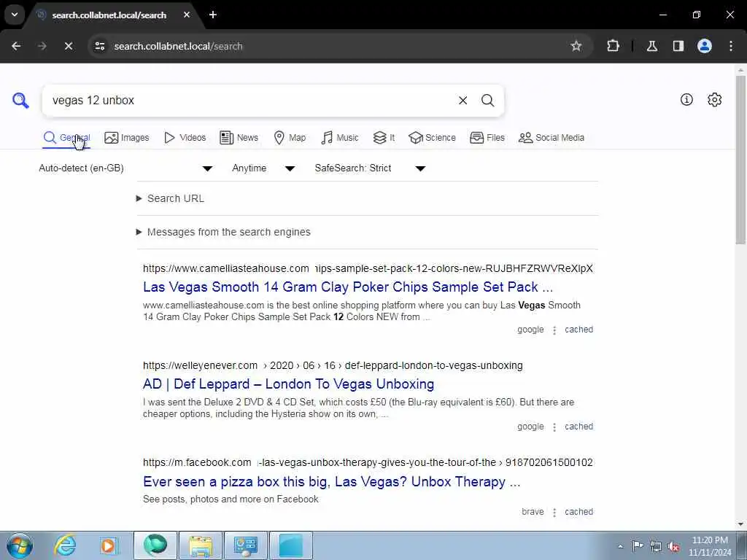Switch to the Social Media category
Image resolution: width=747 pixels, height=560 pixels.
(551, 138)
